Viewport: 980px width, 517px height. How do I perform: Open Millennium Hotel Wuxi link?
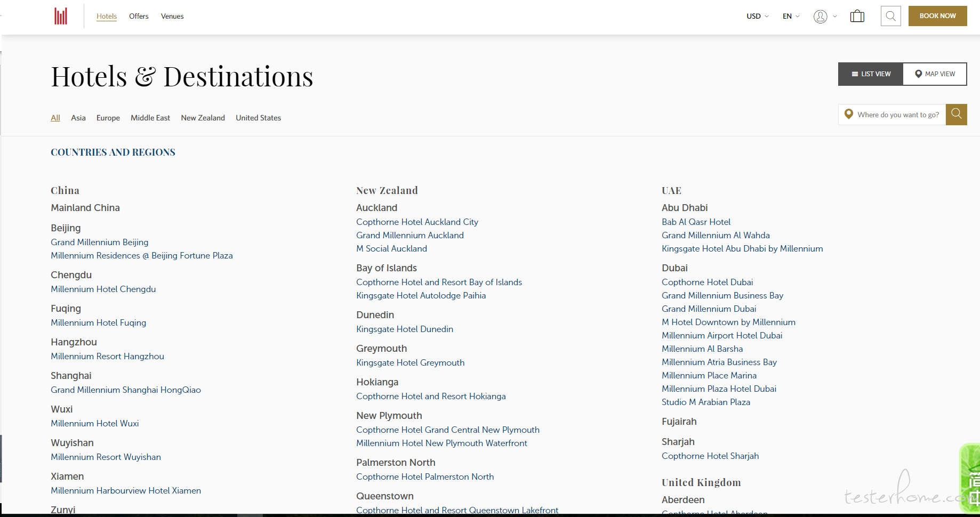[x=95, y=423]
